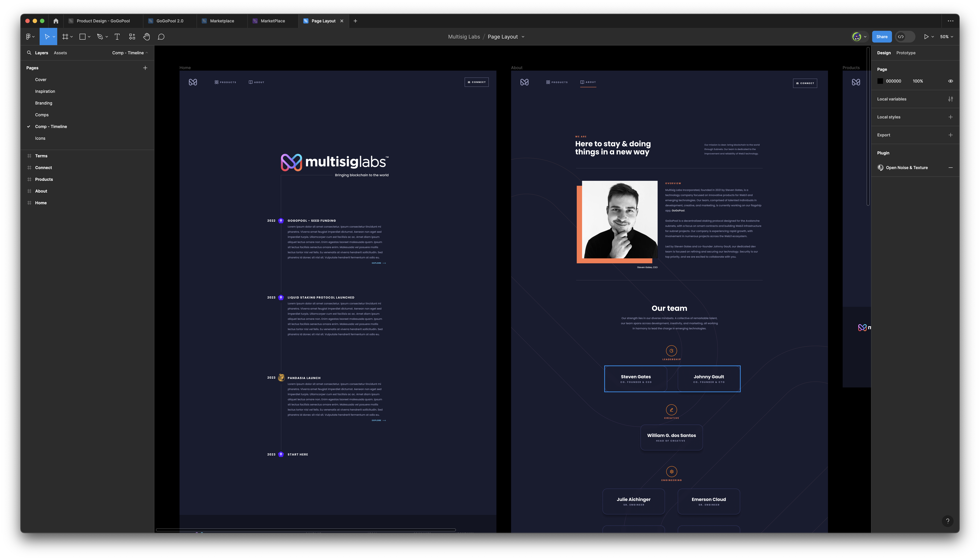Image resolution: width=980 pixels, height=560 pixels.
Task: Select the Move tool
Action: coord(47,36)
